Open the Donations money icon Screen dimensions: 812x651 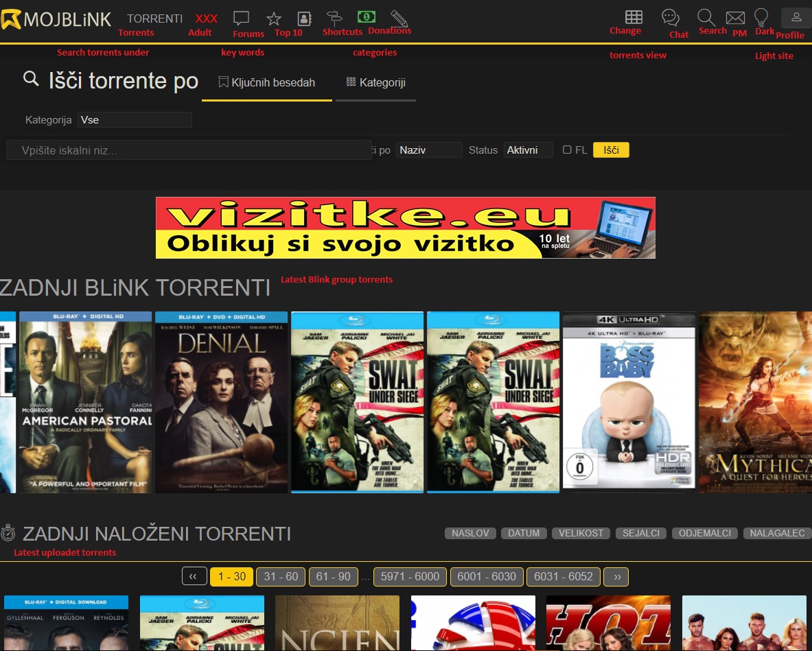(x=367, y=17)
